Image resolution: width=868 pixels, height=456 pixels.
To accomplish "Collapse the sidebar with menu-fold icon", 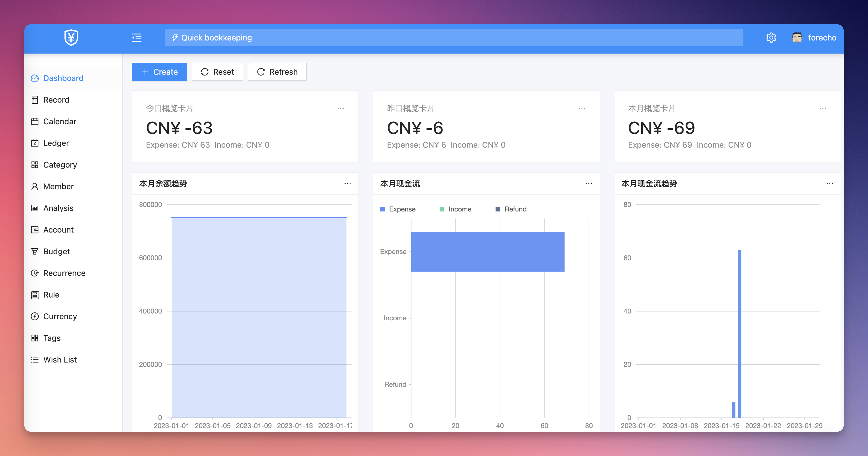I will [x=137, y=37].
